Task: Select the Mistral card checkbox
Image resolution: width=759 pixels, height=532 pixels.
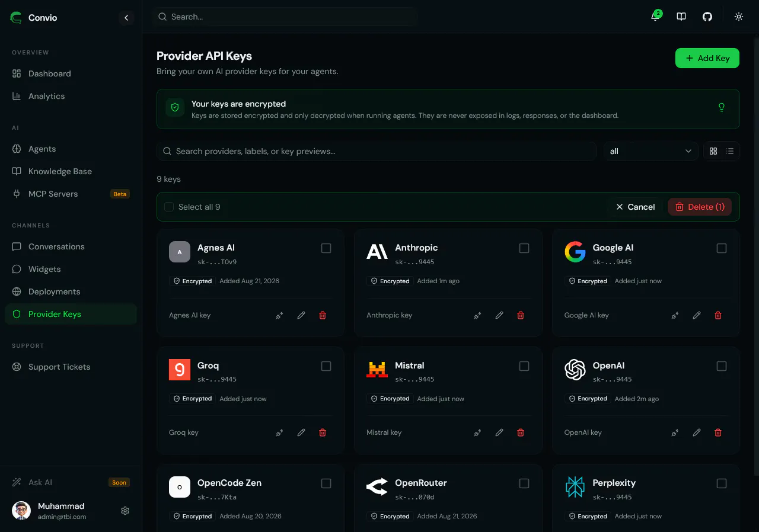Action: (x=524, y=366)
